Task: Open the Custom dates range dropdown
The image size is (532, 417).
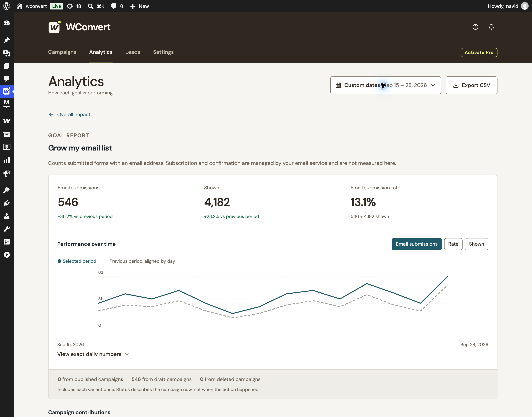Action: [x=385, y=85]
